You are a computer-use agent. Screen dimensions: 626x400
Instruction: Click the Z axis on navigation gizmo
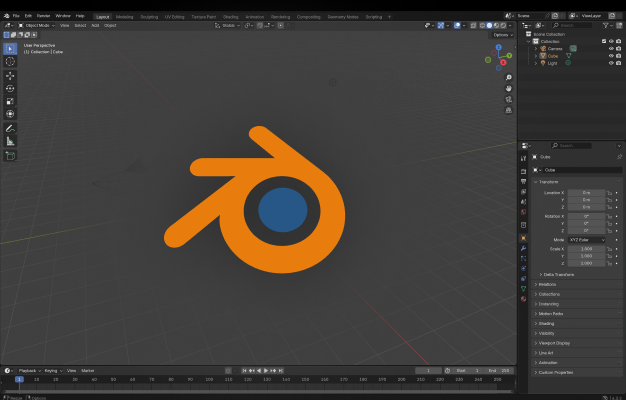498,48
